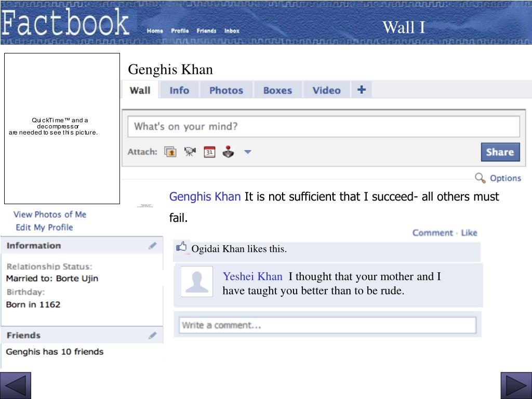Image resolution: width=532 pixels, height=399 pixels.
Task: Click the thumbs-up likes icon
Action: coord(181,247)
